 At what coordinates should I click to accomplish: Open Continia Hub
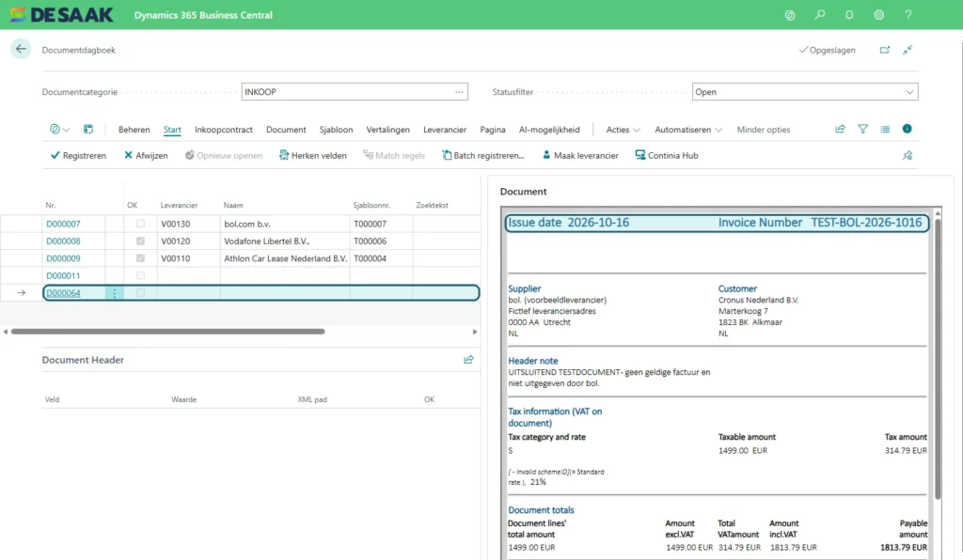point(667,156)
